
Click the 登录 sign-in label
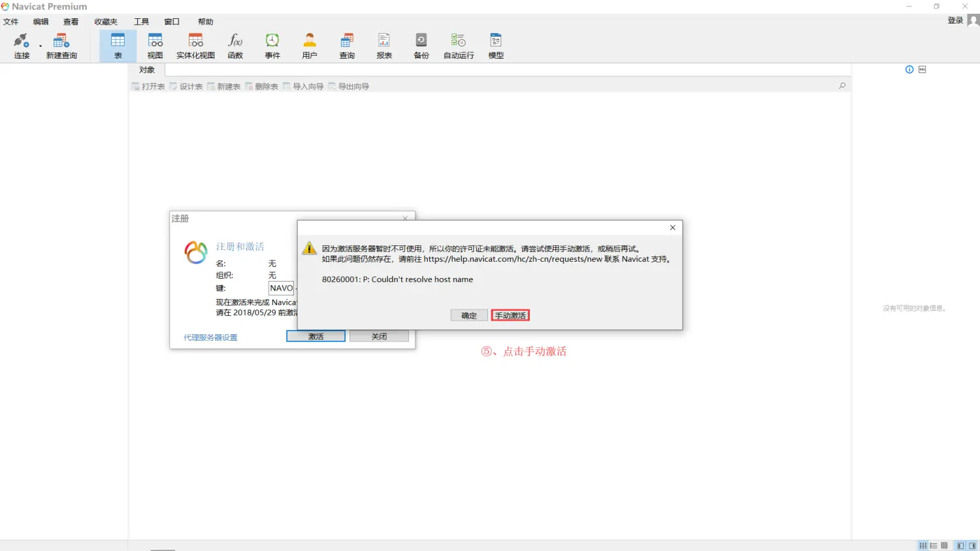[x=955, y=20]
